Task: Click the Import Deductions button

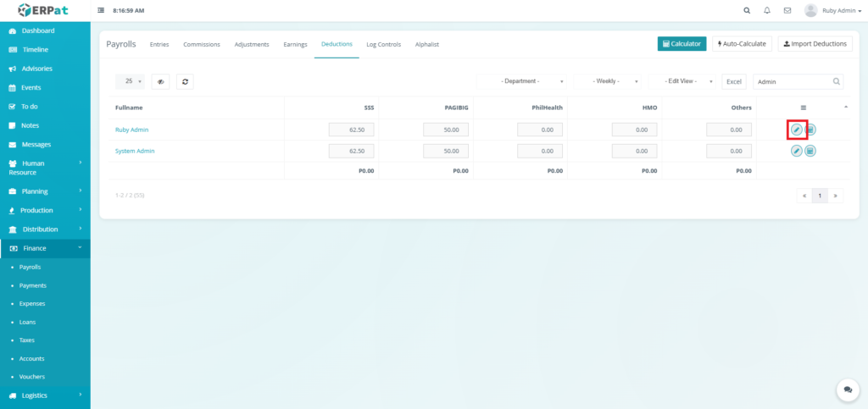Action: coord(815,43)
